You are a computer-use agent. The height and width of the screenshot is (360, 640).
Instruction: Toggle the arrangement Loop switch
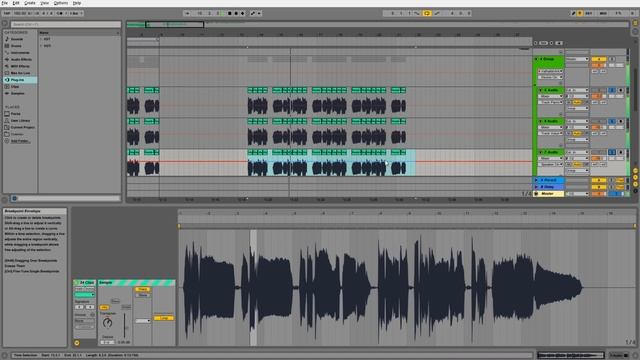tap(427, 13)
